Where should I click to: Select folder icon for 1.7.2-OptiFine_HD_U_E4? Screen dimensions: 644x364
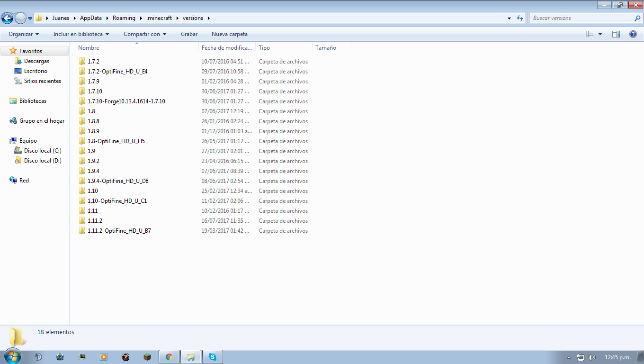pos(82,72)
